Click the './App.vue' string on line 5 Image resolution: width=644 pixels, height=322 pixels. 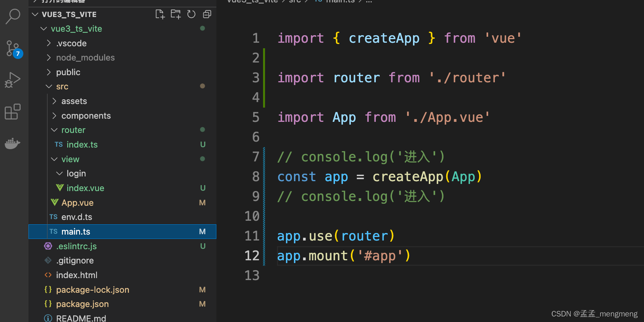(x=447, y=117)
